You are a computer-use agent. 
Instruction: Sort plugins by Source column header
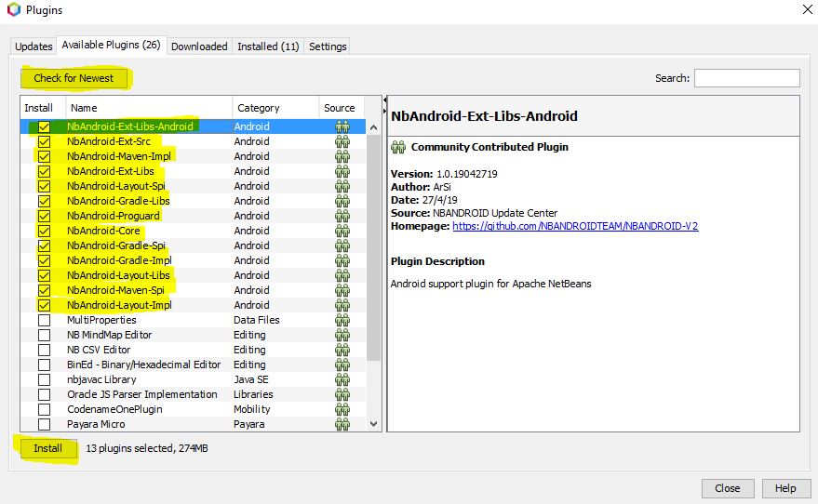(342, 108)
